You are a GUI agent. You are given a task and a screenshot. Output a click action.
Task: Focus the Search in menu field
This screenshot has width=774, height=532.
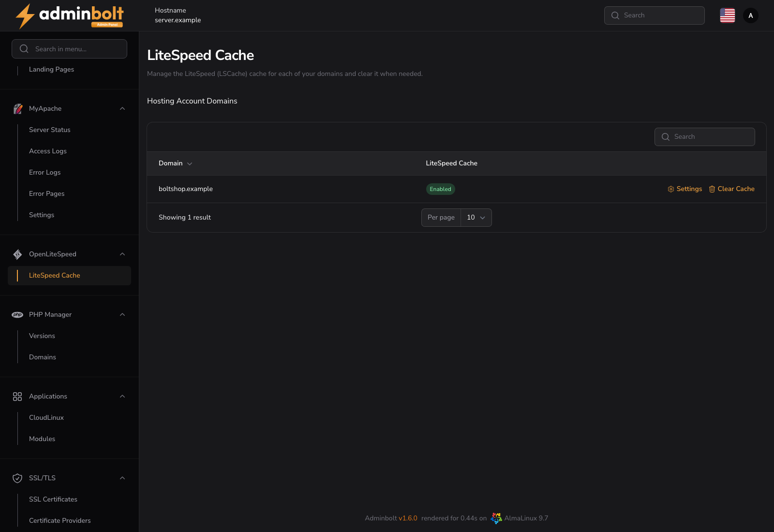coord(69,49)
